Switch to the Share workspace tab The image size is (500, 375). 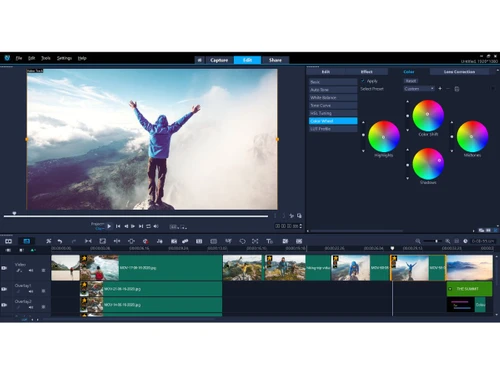[x=275, y=60]
